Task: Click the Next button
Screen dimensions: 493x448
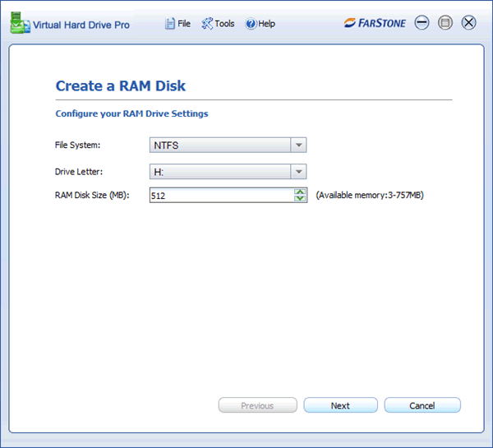Action: 340,405
